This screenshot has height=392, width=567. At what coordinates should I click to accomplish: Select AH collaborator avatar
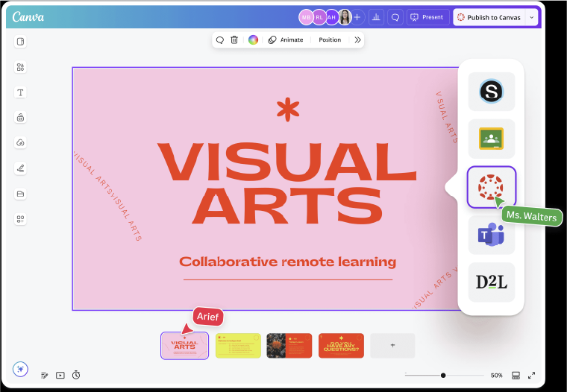coord(331,17)
